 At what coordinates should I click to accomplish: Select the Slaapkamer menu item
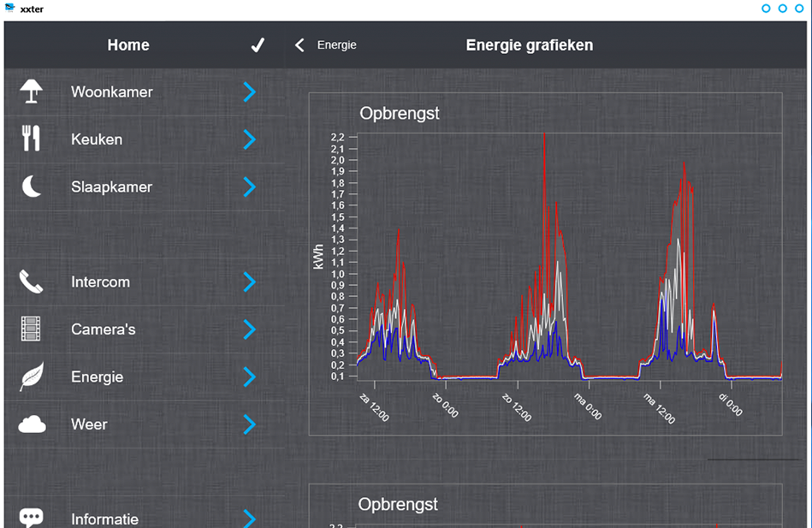tap(144, 187)
